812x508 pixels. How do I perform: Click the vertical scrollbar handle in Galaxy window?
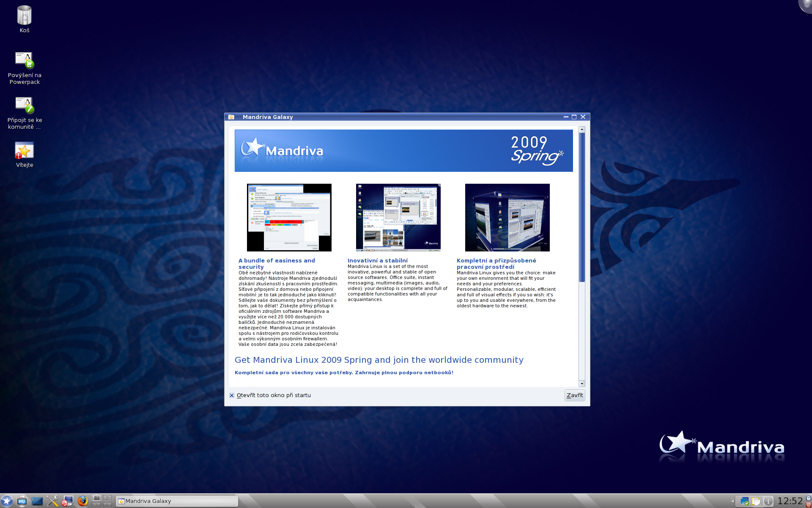click(582, 207)
